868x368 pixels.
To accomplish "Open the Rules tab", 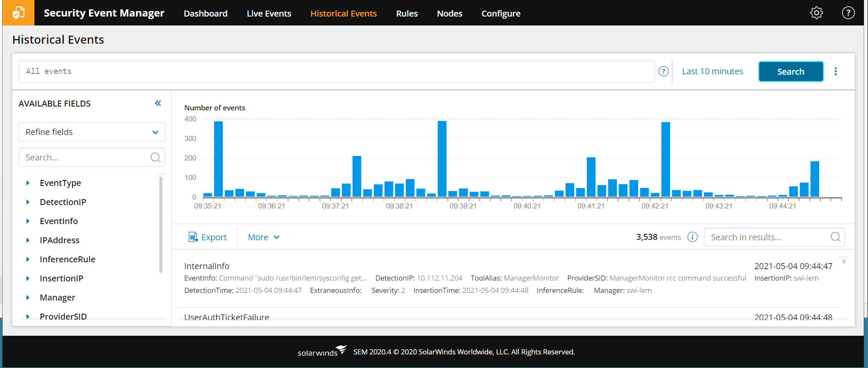I will [407, 14].
